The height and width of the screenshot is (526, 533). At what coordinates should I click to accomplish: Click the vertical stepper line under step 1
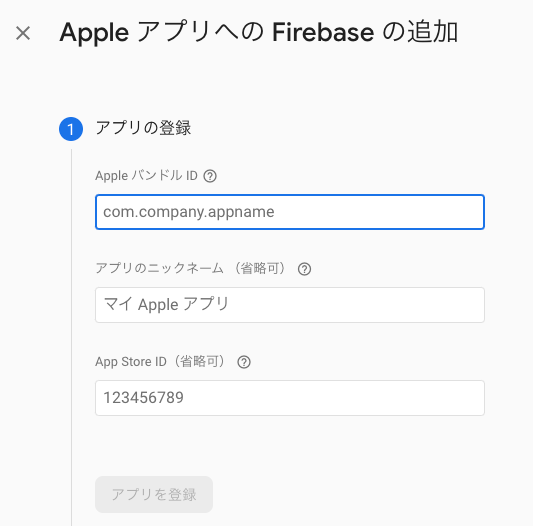pyautogui.click(x=71, y=337)
